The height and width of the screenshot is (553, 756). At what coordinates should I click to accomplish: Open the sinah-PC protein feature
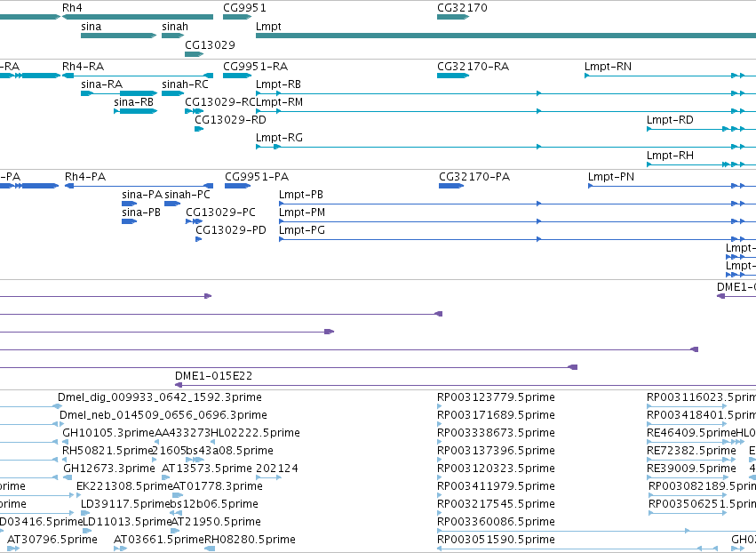click(172, 204)
